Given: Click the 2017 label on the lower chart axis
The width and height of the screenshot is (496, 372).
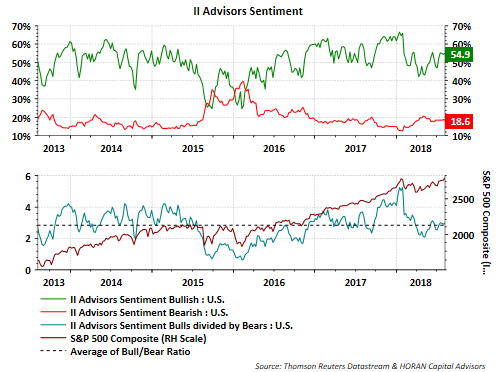Looking at the screenshot, I should pos(355,282).
